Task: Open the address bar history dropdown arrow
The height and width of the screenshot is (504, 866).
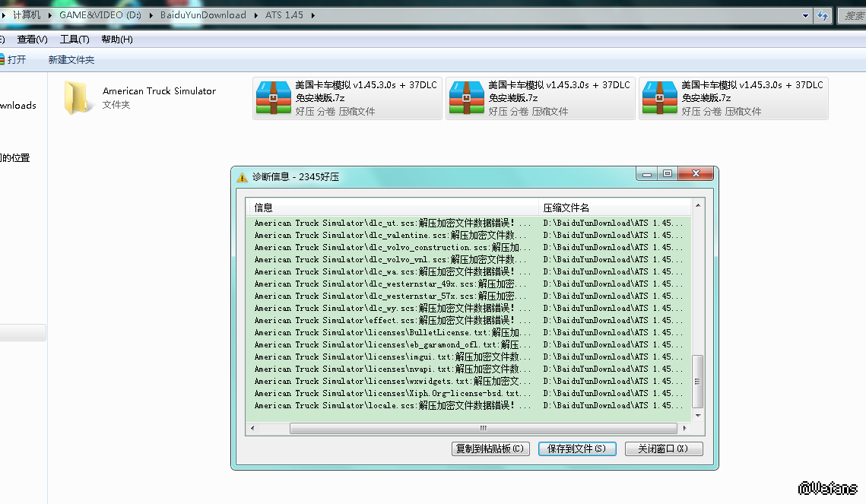Action: pos(805,15)
